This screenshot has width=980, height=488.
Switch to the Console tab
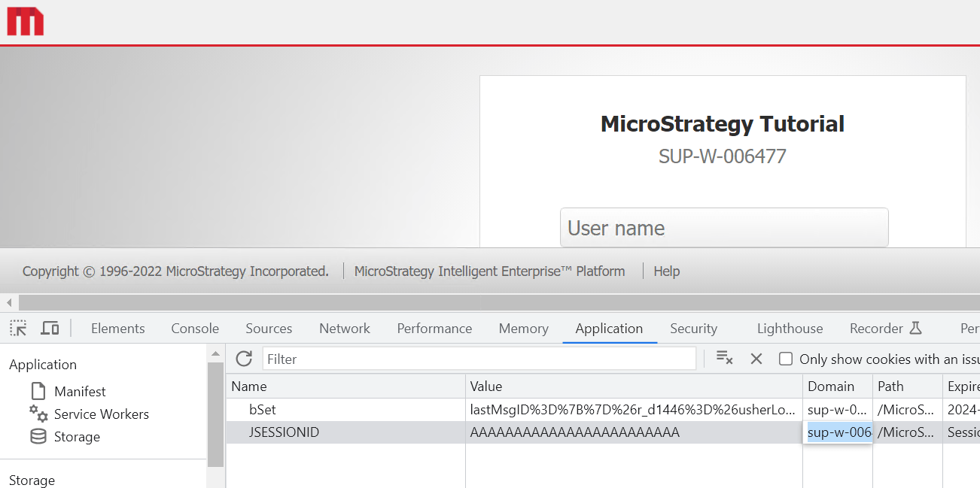tap(195, 329)
